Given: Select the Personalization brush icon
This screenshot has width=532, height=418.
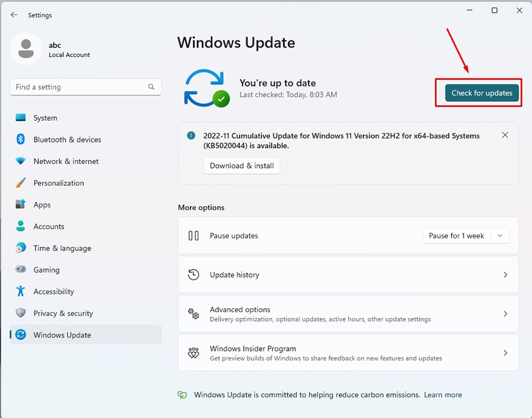Looking at the screenshot, I should tap(21, 183).
